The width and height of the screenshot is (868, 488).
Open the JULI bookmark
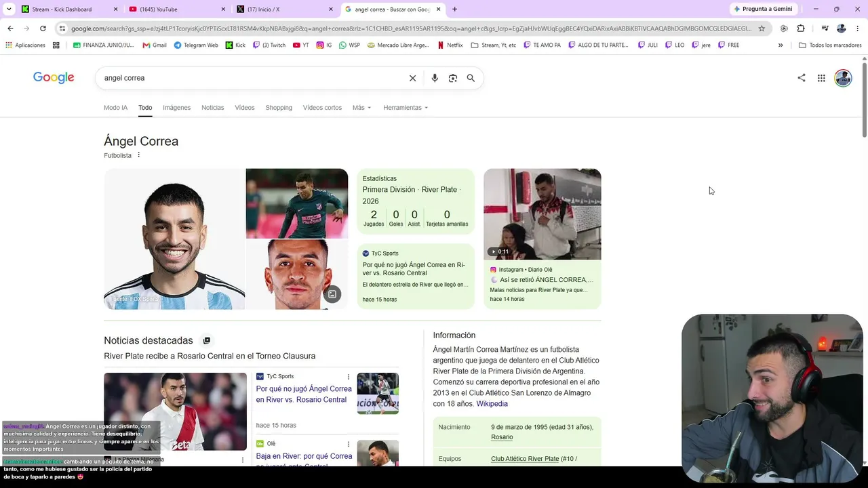[x=648, y=45]
